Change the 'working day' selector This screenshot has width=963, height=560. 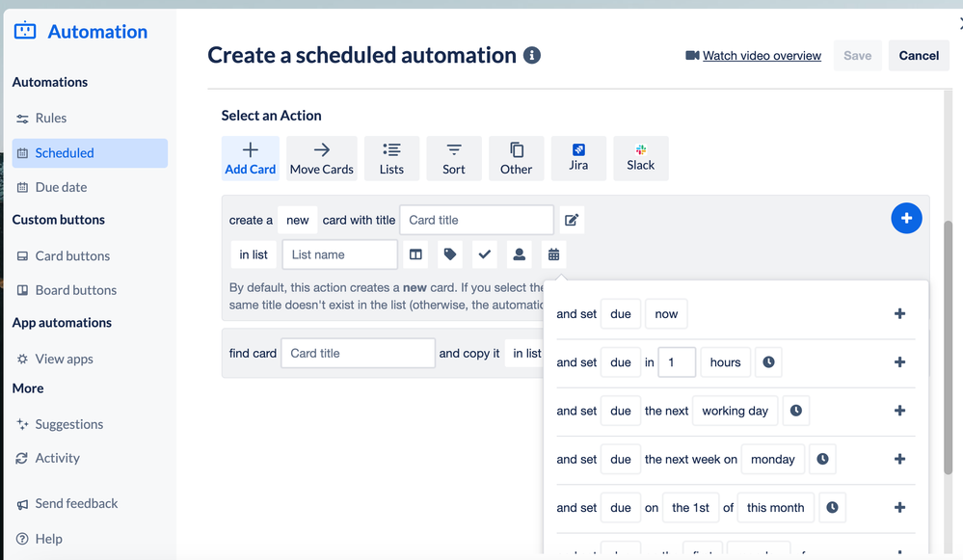736,411
